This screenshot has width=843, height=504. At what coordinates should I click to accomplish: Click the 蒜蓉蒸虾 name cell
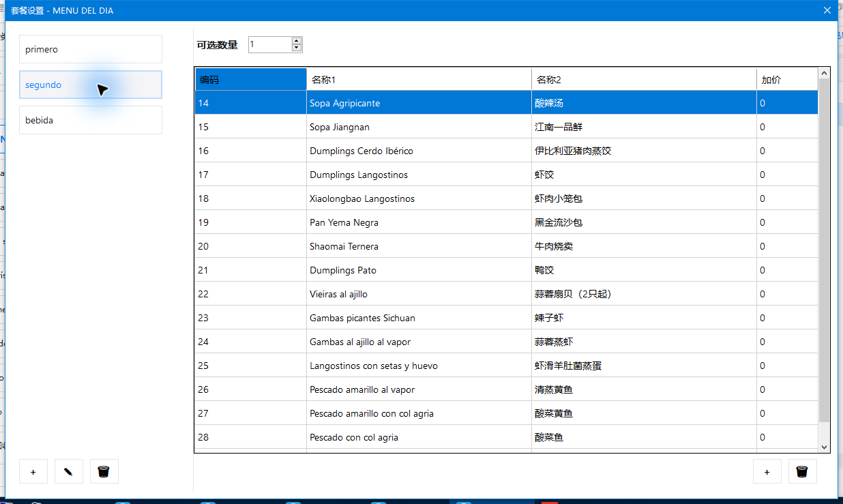(644, 342)
